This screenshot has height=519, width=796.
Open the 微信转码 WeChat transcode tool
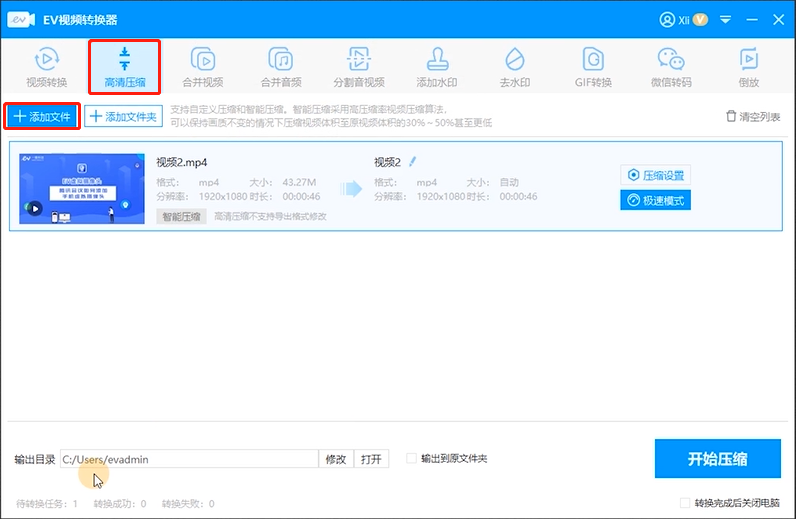click(670, 67)
